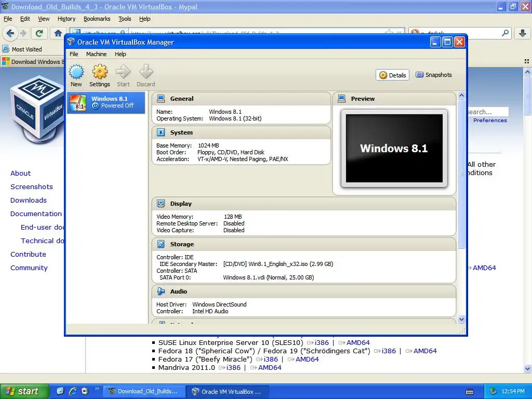The width and height of the screenshot is (532, 399).
Task: Click the browser Back arrow button
Action: tap(10, 33)
